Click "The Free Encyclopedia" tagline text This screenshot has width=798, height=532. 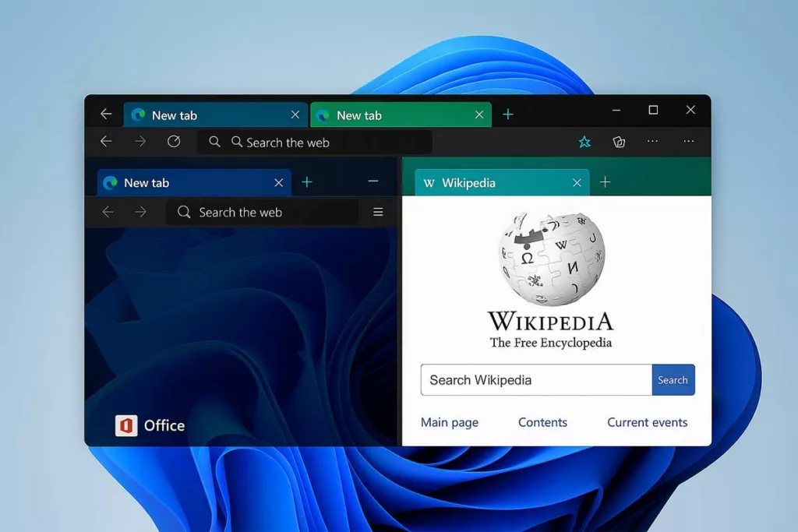click(x=551, y=343)
